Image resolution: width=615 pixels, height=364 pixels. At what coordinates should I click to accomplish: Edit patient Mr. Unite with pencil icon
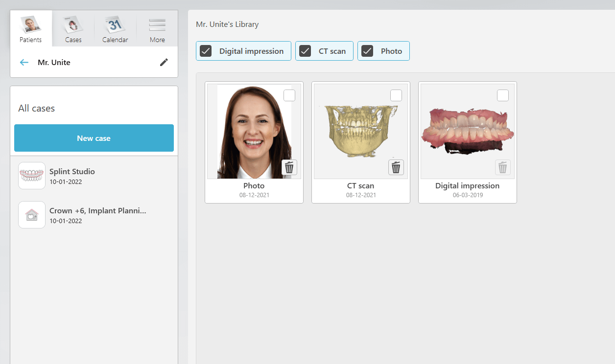tap(164, 62)
